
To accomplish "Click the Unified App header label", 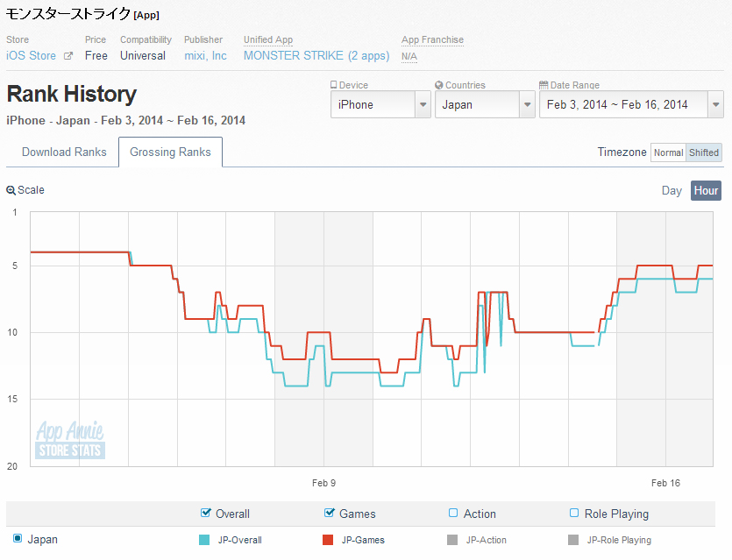I will pyautogui.click(x=268, y=39).
